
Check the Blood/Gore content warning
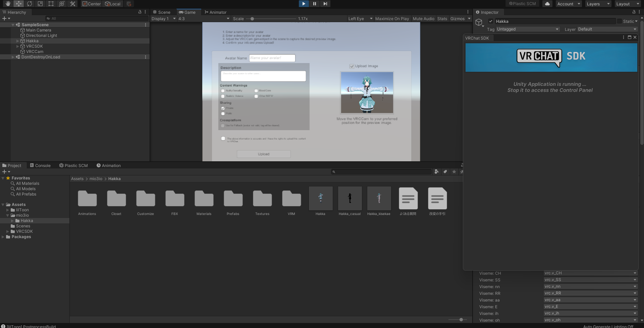point(256,91)
